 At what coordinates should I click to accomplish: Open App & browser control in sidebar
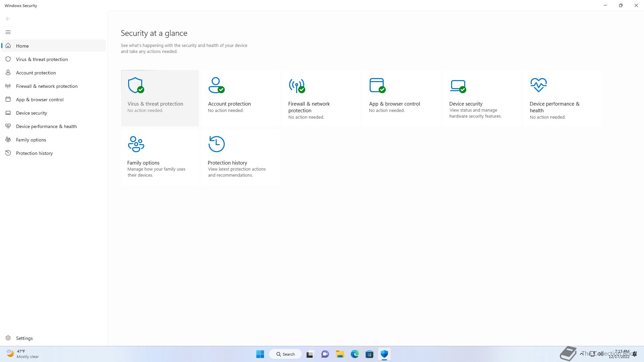pos(54,100)
